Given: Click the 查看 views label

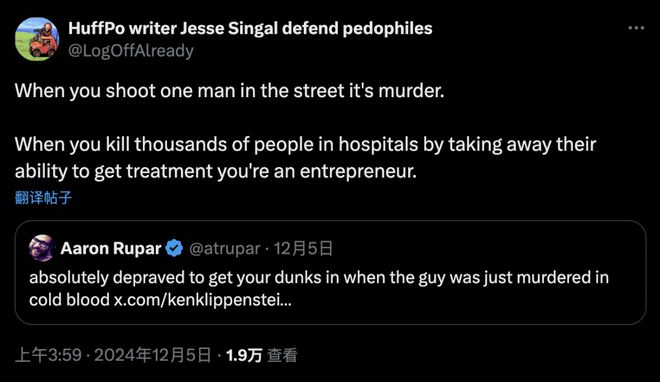Looking at the screenshot, I should click(x=282, y=355).
